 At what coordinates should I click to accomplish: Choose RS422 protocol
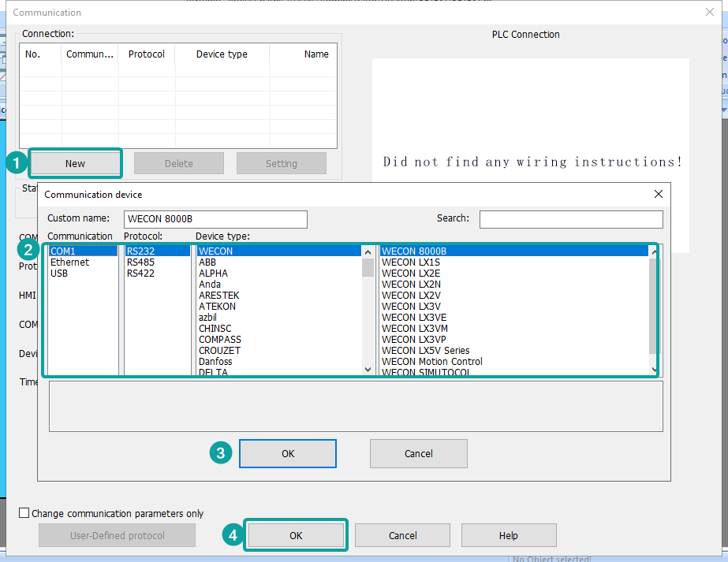140,274
